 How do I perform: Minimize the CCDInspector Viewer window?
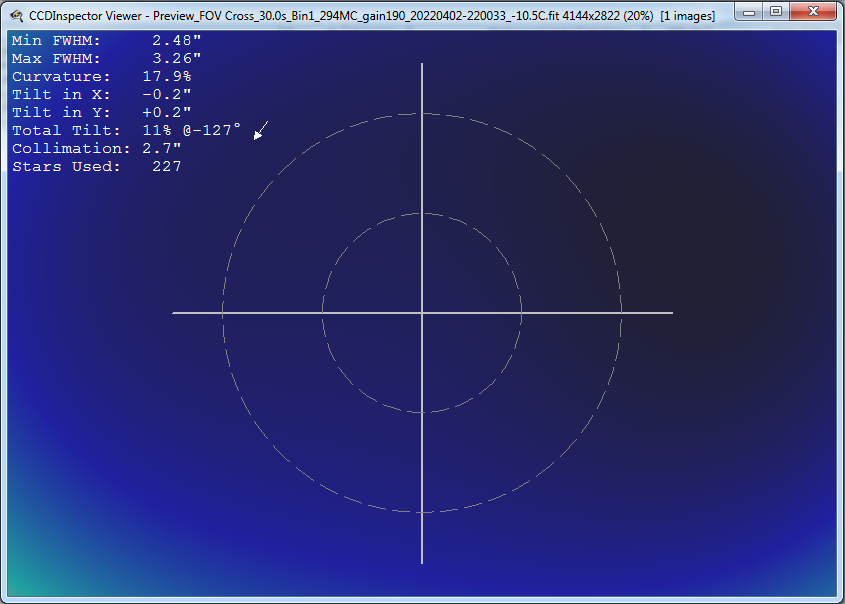pyautogui.click(x=749, y=11)
